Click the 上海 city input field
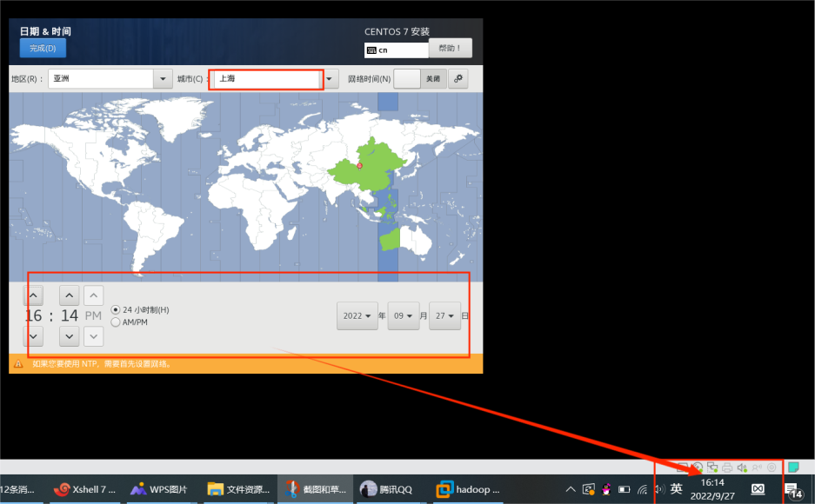Image resolution: width=815 pixels, height=504 pixels. [267, 79]
